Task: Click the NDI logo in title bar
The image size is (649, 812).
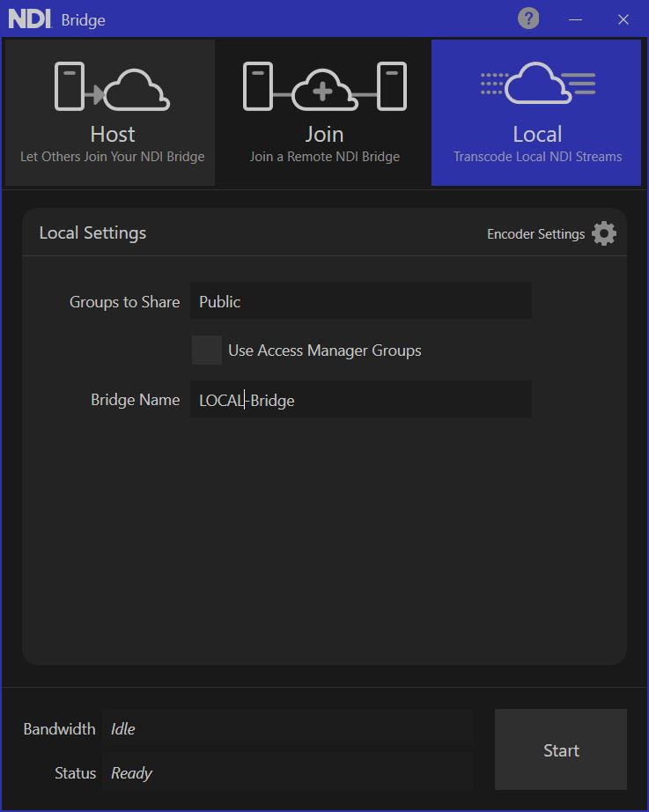Action: pyautogui.click(x=30, y=19)
